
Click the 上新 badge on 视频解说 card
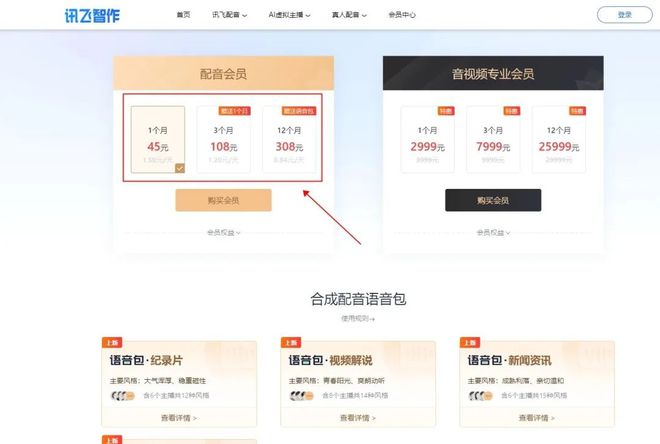click(291, 343)
